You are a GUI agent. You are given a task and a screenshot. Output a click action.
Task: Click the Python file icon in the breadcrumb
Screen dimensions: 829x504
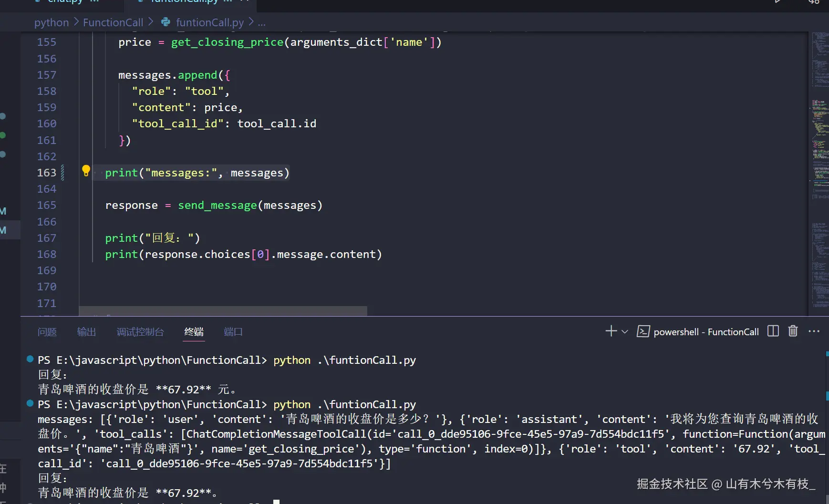(166, 22)
